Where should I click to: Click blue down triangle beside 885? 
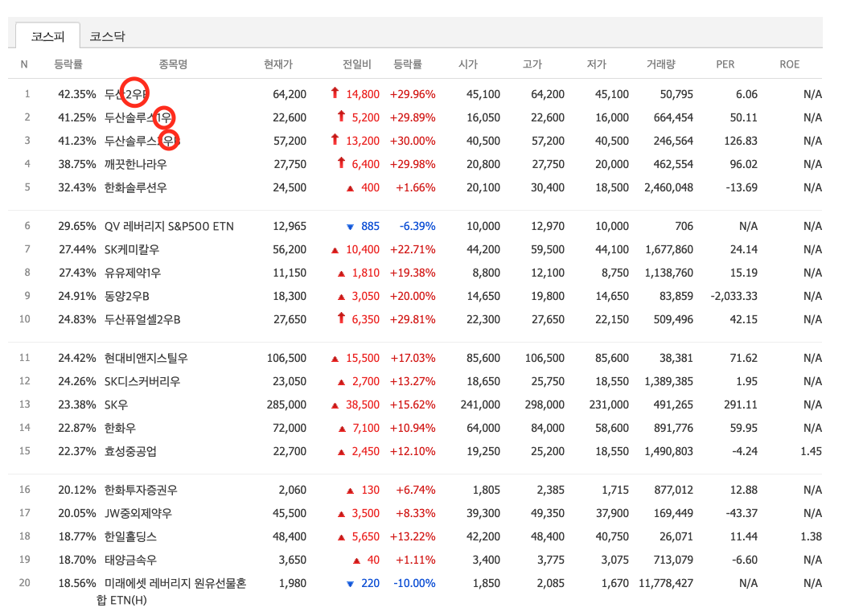(350, 227)
